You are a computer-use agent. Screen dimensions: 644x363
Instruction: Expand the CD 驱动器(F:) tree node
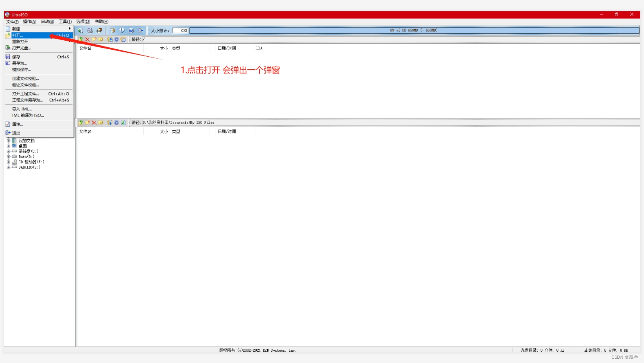(x=9, y=162)
